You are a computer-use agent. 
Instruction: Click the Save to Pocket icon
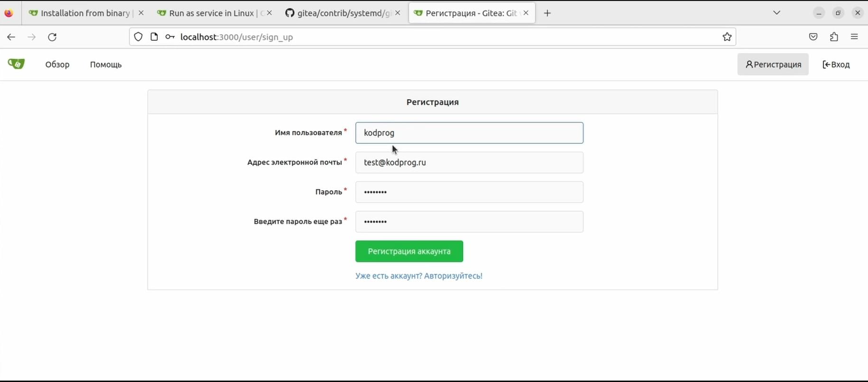click(813, 37)
